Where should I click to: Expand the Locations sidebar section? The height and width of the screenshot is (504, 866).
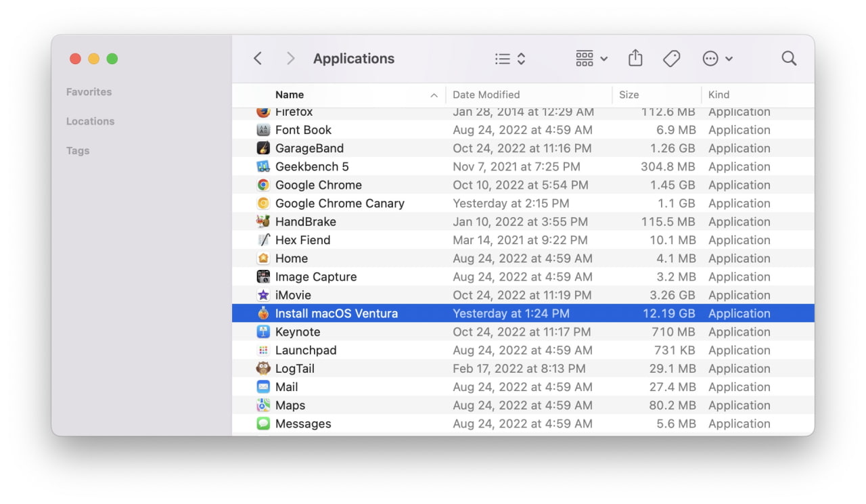click(x=90, y=121)
